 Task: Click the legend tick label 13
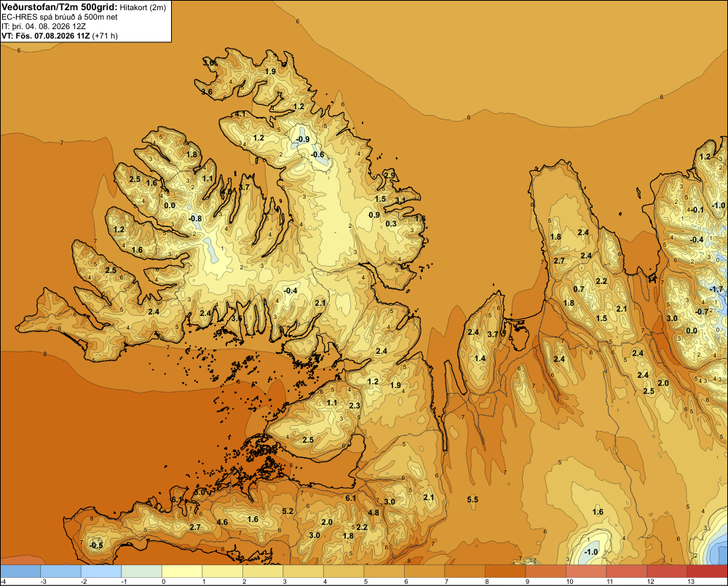pyautogui.click(x=691, y=582)
